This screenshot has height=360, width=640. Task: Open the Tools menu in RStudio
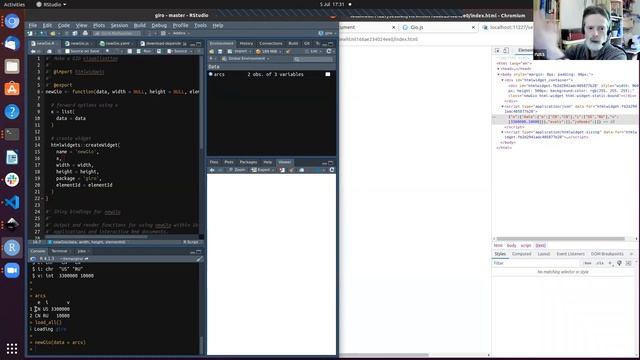(200, 25)
